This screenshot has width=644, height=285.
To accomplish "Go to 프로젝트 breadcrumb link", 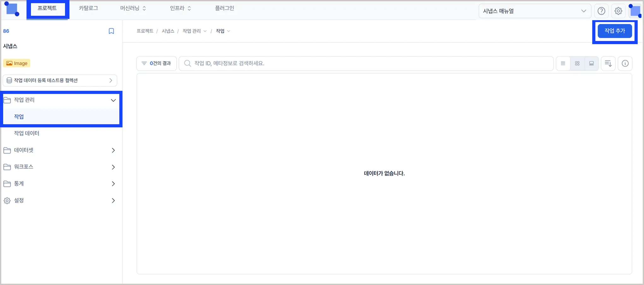I will (x=145, y=31).
